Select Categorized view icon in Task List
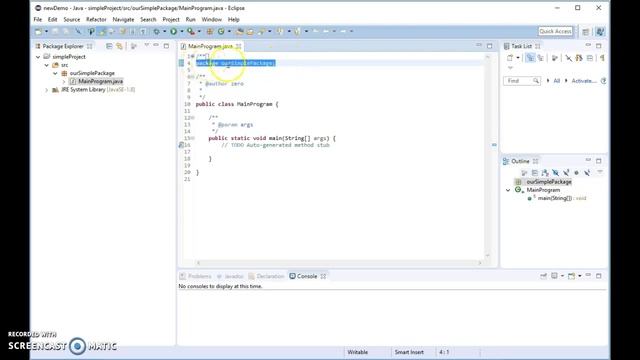The width and height of the screenshot is (640, 360). click(530, 58)
